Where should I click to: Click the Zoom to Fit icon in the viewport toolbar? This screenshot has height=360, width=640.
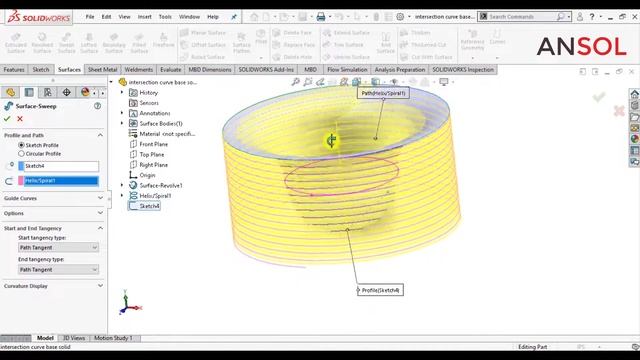(296, 82)
